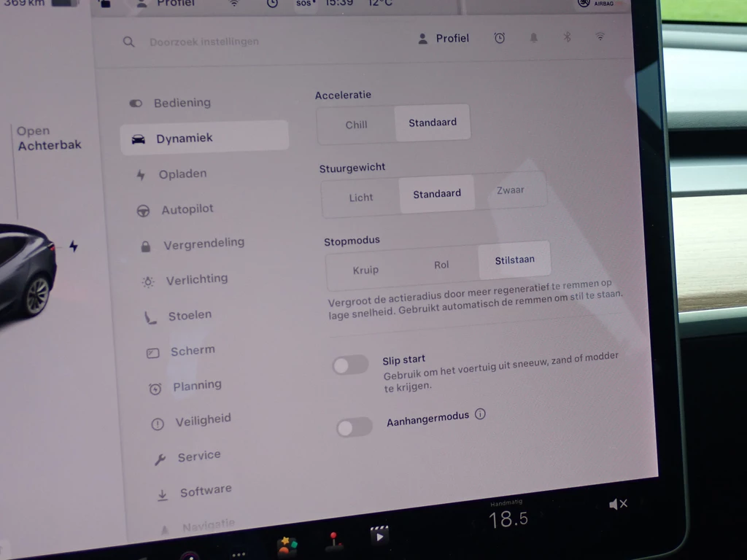Image resolution: width=747 pixels, height=560 pixels.
Task: Select Zwaar for Stuurgewicht
Action: pyautogui.click(x=510, y=190)
